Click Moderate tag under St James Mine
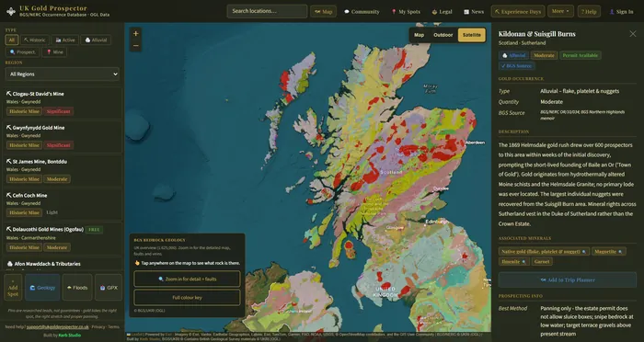This screenshot has height=342, width=644. pos(57,179)
